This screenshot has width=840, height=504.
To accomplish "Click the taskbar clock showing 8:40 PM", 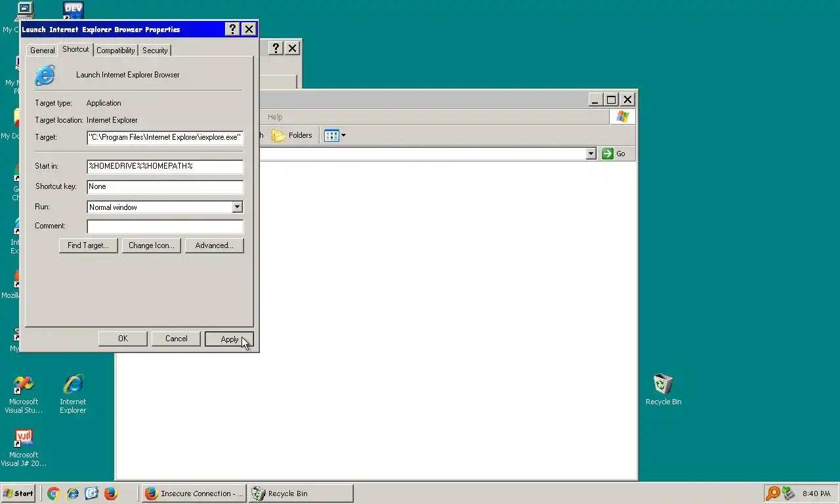I will pyautogui.click(x=816, y=493).
